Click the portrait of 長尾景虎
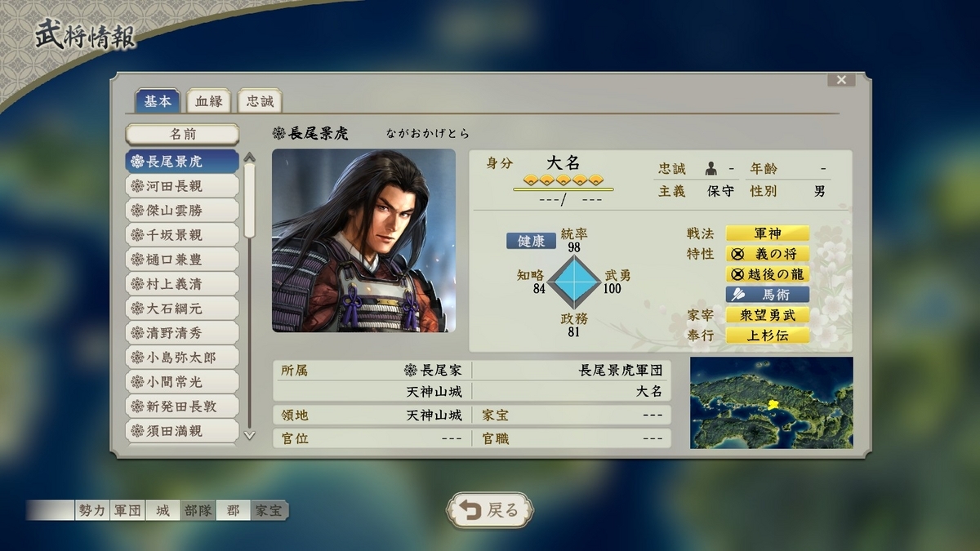The image size is (980, 551). click(x=363, y=241)
